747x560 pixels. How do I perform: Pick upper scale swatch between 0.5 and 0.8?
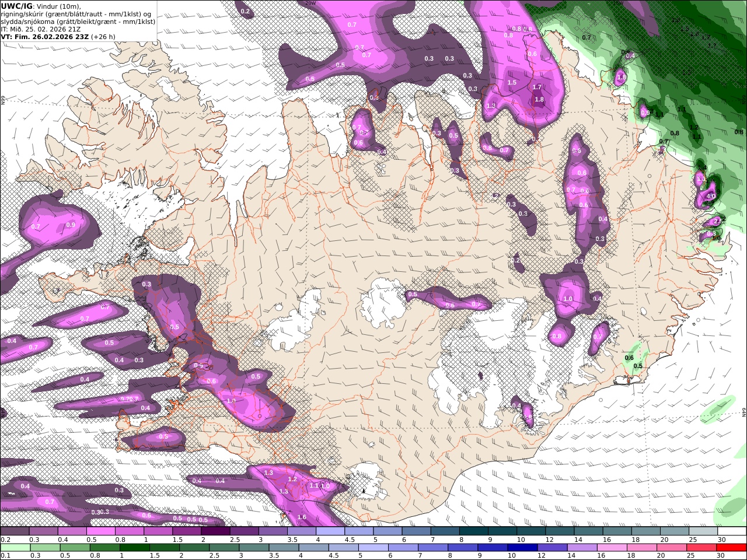tap(100, 531)
